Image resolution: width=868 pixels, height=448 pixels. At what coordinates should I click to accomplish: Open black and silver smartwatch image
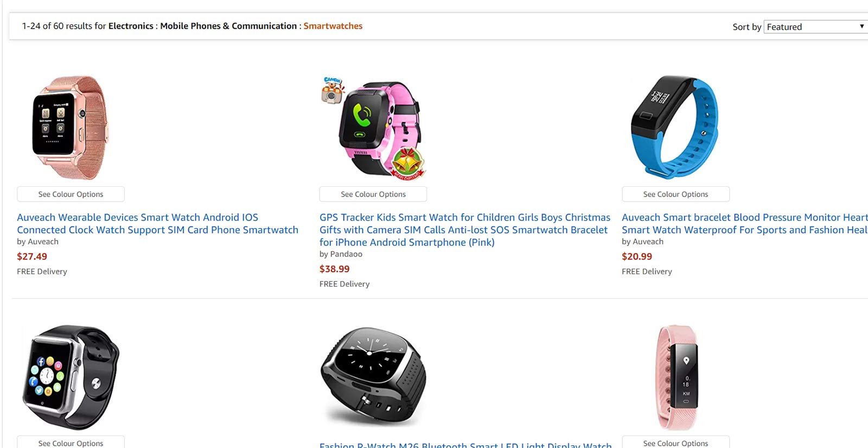(x=71, y=377)
